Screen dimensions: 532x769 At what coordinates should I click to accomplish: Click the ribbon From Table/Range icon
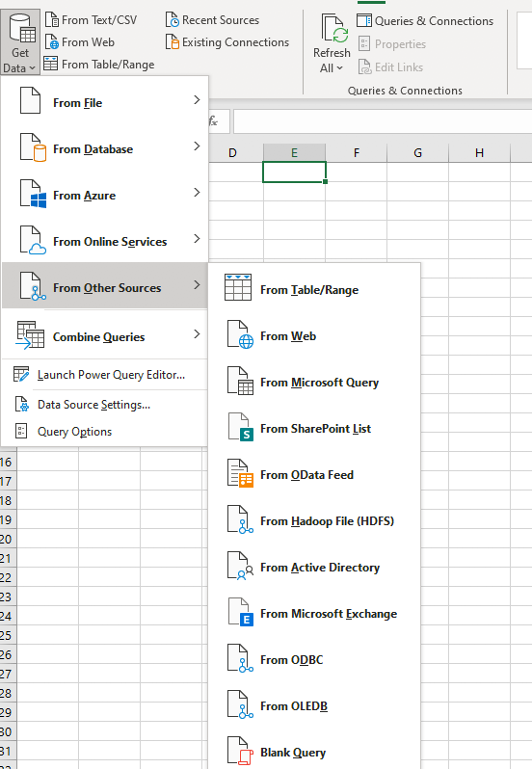pyautogui.click(x=51, y=64)
